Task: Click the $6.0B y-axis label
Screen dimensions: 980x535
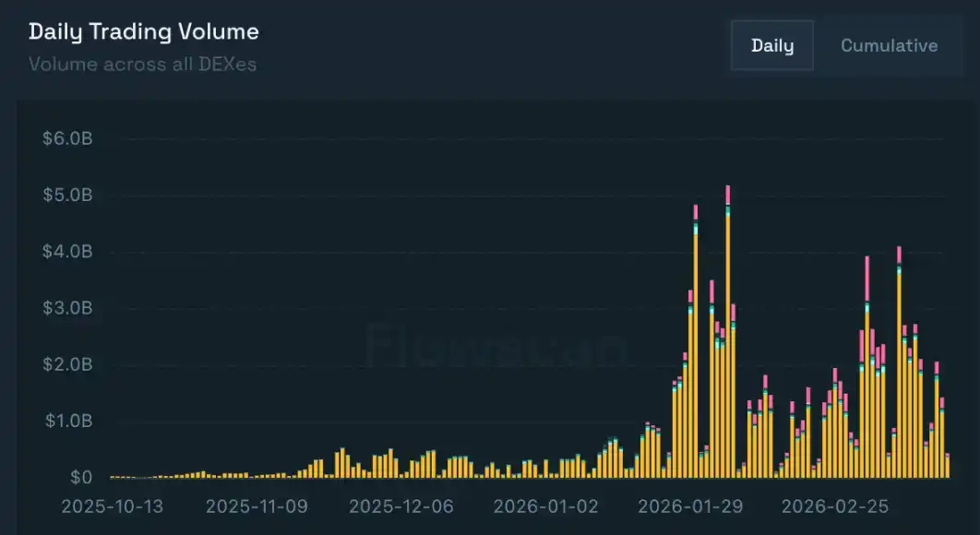Action: point(67,139)
